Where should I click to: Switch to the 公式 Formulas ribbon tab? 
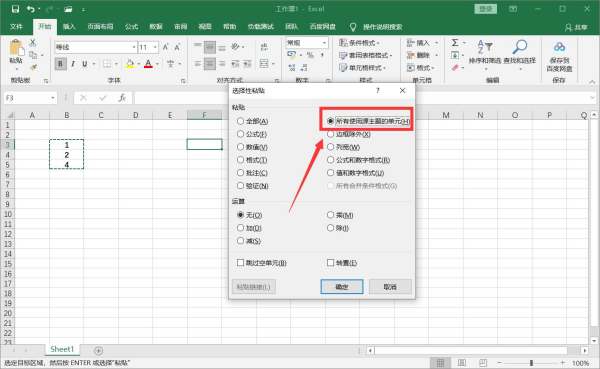(131, 27)
